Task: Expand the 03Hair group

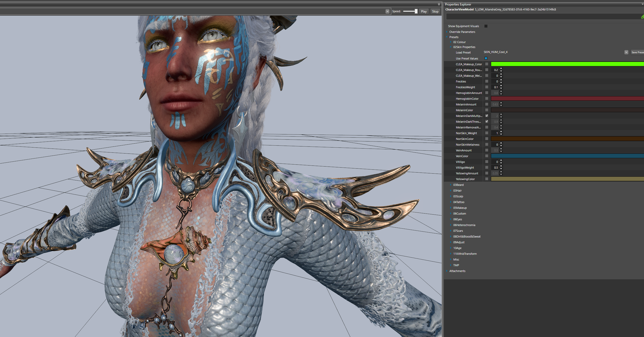Action: (x=451, y=191)
